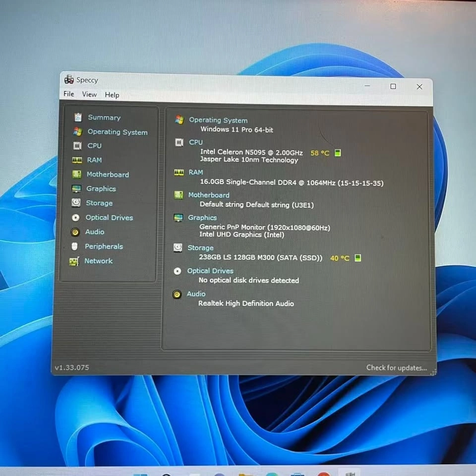
Task: Click the Storage temperature status indicator
Action: pyautogui.click(x=358, y=258)
